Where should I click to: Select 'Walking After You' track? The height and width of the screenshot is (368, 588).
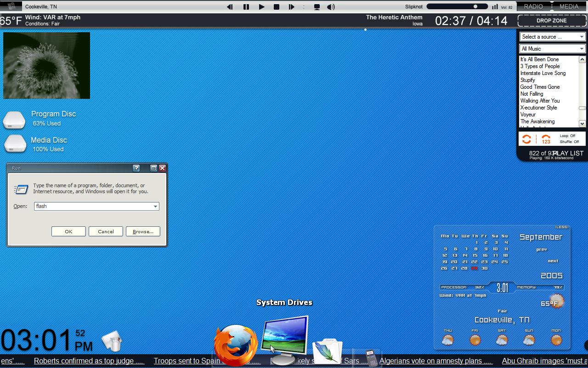coord(540,101)
